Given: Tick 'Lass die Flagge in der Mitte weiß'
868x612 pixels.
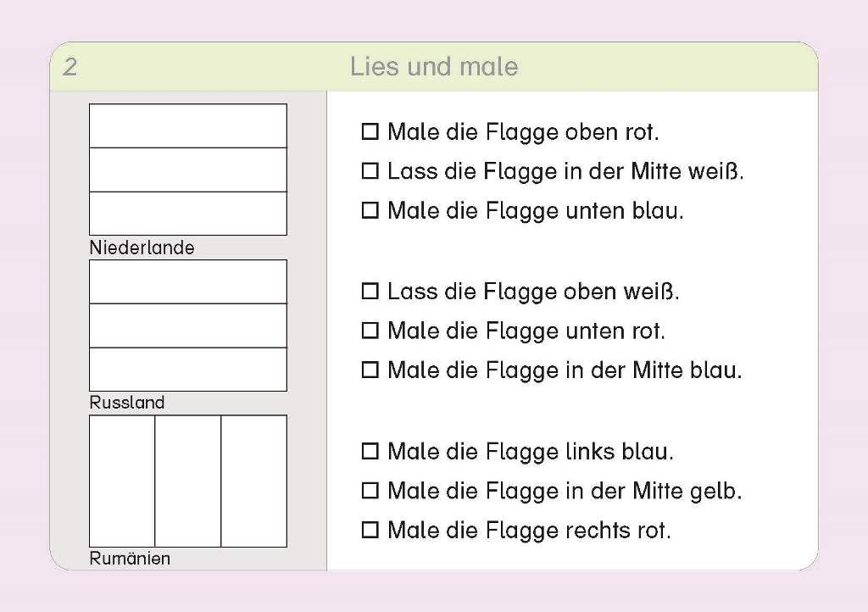Looking at the screenshot, I should [370, 171].
